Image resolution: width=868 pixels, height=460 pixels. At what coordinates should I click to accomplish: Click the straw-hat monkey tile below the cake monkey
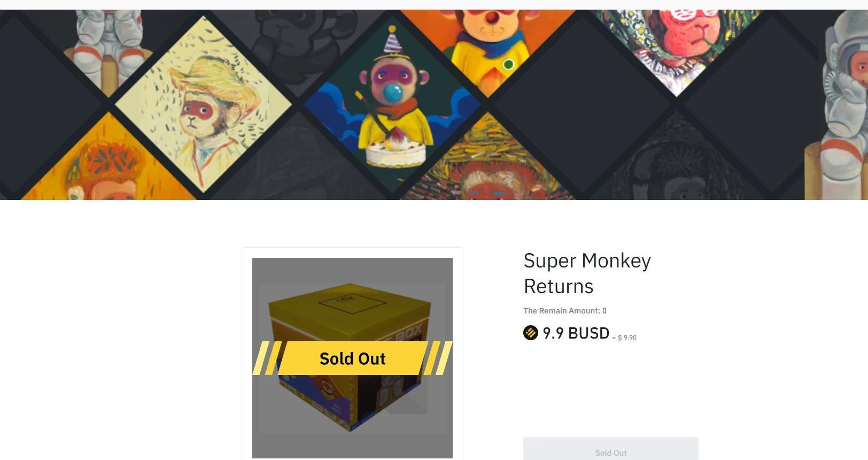tap(486, 166)
